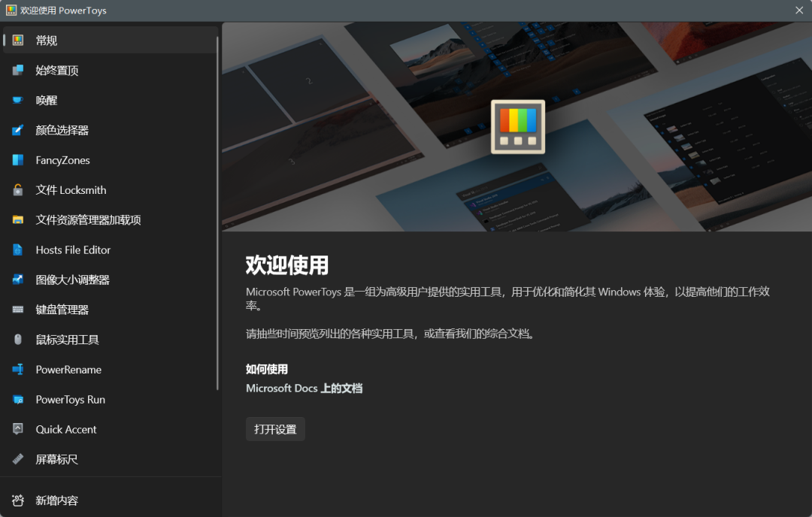Click the PowerRename icon
Viewport: 812px width, 517px height.
click(17, 370)
